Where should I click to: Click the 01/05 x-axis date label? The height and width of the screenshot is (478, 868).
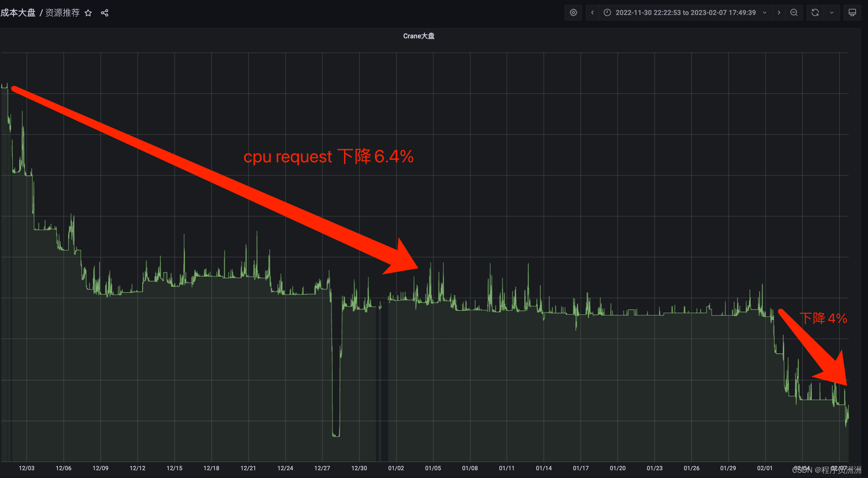click(433, 468)
